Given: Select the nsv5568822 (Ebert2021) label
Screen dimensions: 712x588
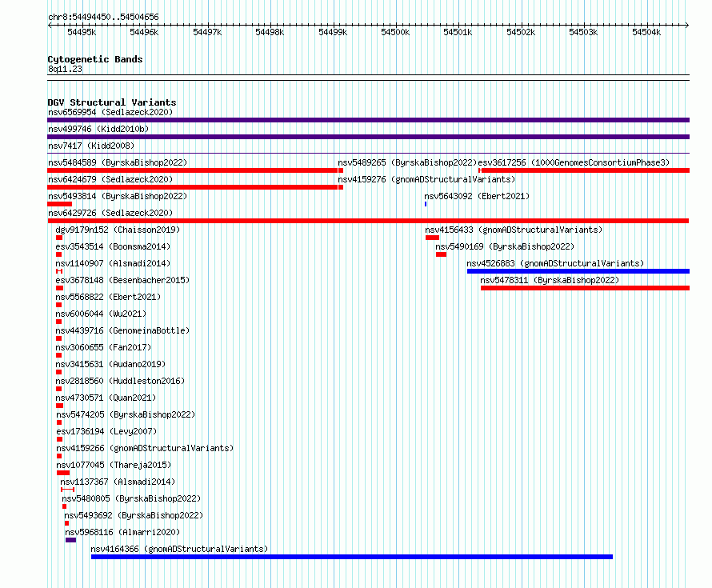Looking at the screenshot, I should (x=108, y=297).
